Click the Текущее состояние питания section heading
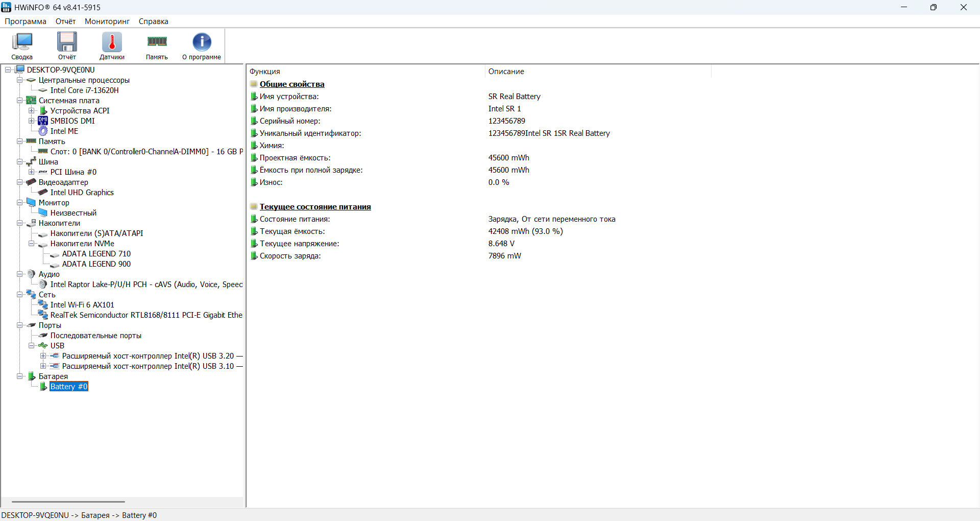Image resolution: width=980 pixels, height=521 pixels. point(315,207)
